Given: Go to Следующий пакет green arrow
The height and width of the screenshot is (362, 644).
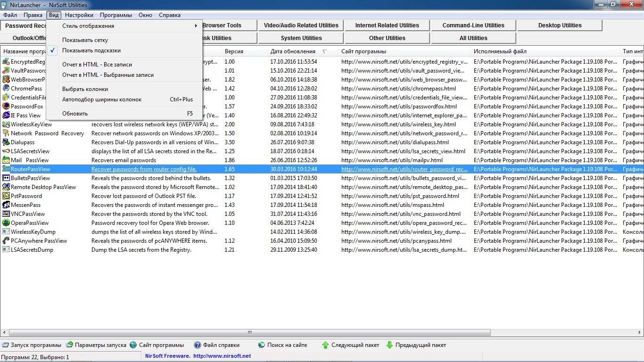Looking at the screenshot, I should point(326,345).
